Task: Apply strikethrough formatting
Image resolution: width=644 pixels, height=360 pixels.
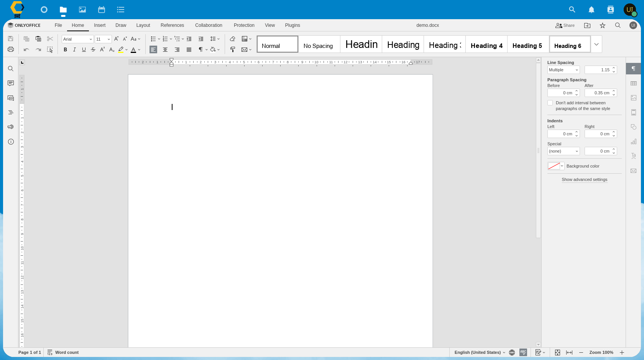Action: click(93, 49)
